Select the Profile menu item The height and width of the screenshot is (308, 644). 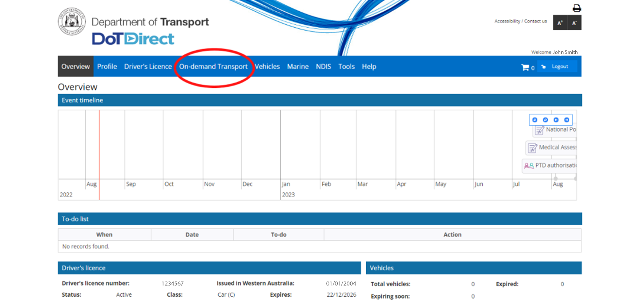click(107, 66)
